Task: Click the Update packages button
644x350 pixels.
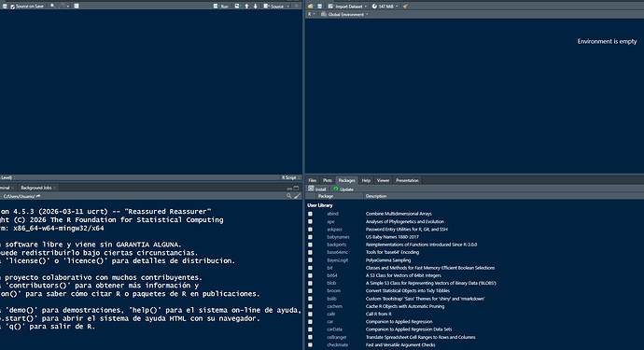Action: pyautogui.click(x=343, y=189)
